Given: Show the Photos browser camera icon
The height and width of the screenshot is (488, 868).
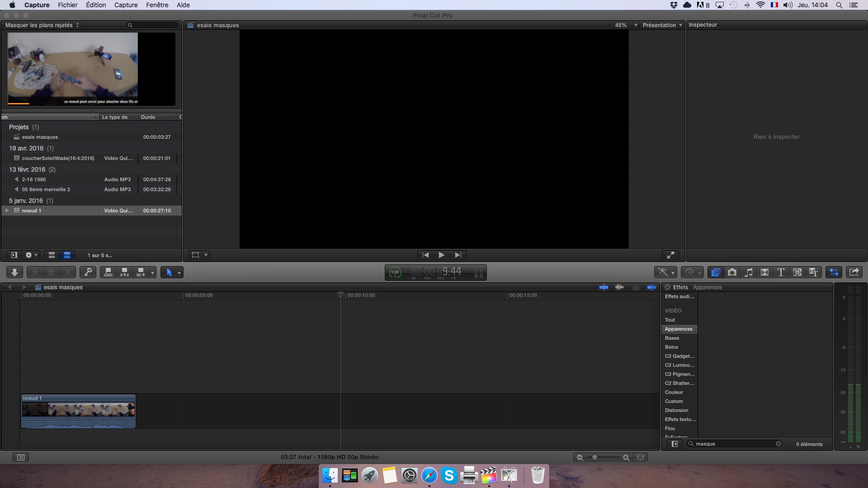Looking at the screenshot, I should 732,272.
